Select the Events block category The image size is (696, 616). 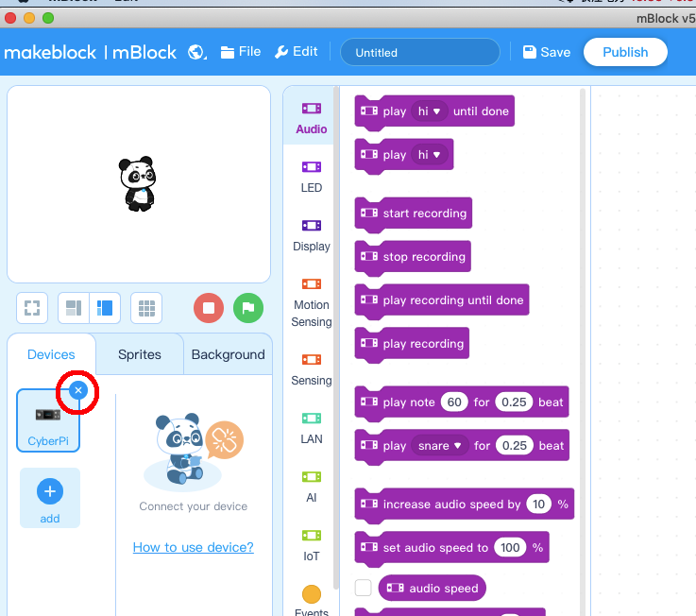tap(311, 601)
